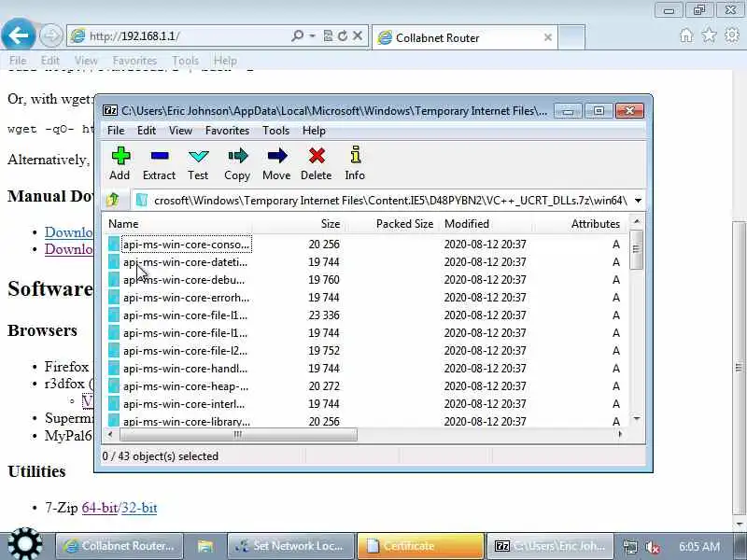Click the Internet Explorer Back button
The image size is (747, 560).
pyautogui.click(x=18, y=35)
